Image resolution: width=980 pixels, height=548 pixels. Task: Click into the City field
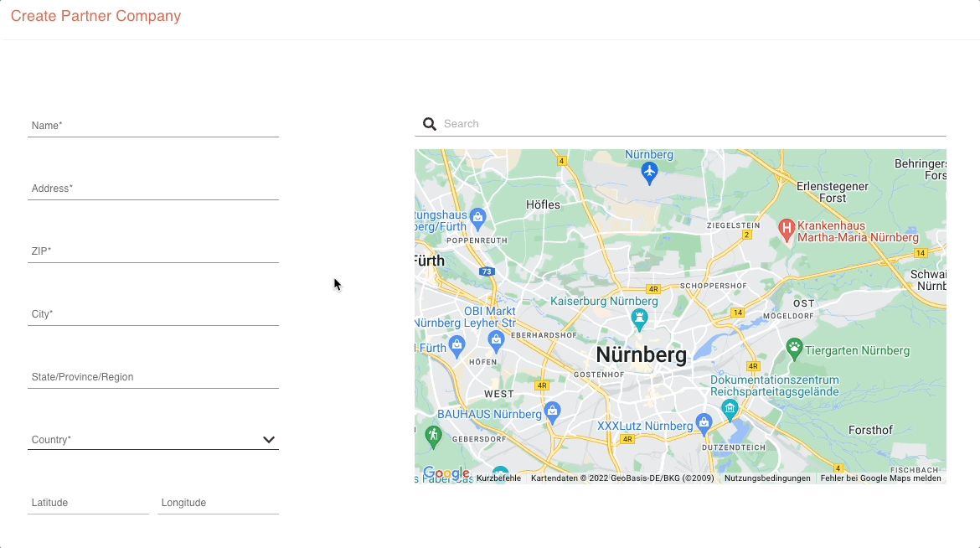pyautogui.click(x=153, y=314)
